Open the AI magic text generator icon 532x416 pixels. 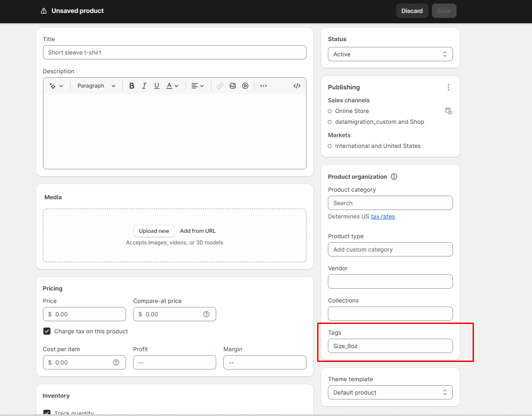coord(53,86)
